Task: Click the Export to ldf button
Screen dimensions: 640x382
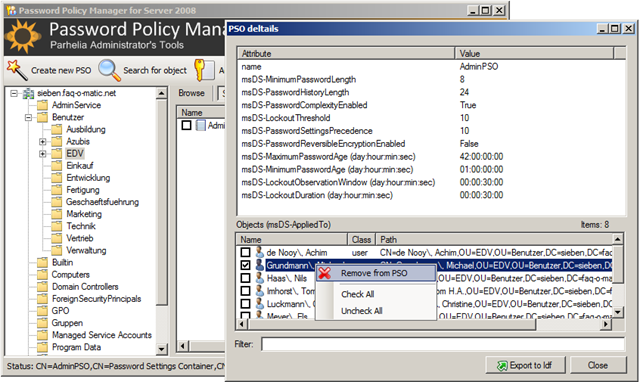Action: click(525, 365)
